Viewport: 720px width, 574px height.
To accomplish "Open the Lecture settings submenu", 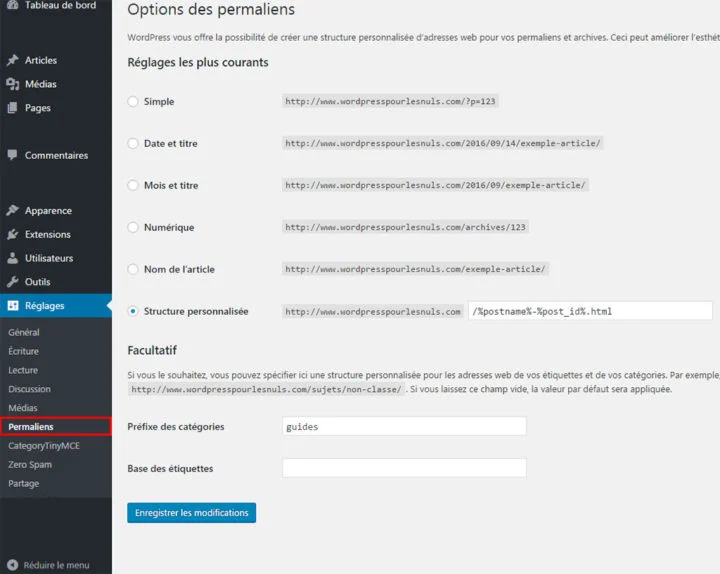I will point(23,370).
